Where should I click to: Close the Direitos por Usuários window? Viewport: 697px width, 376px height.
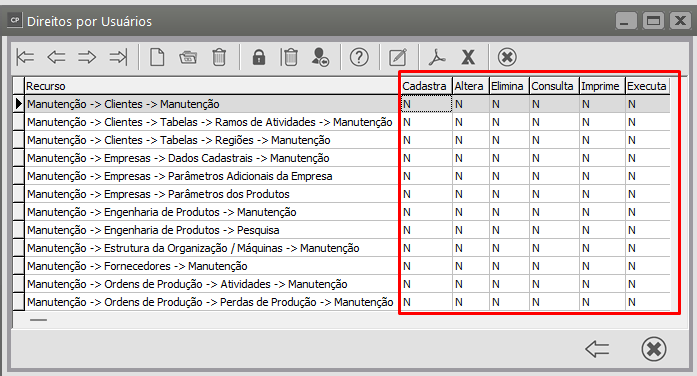click(x=681, y=20)
